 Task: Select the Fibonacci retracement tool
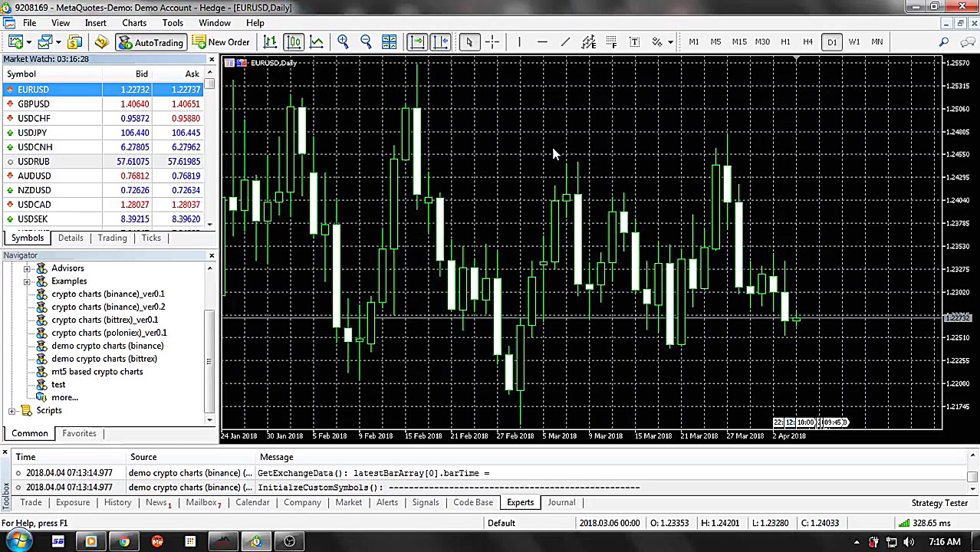coord(611,42)
